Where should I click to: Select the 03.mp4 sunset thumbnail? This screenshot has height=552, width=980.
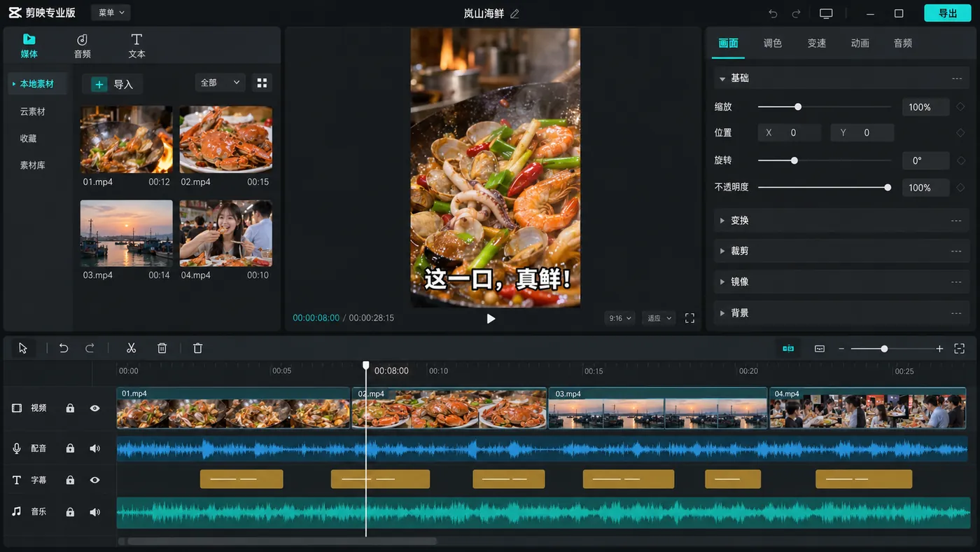click(126, 233)
